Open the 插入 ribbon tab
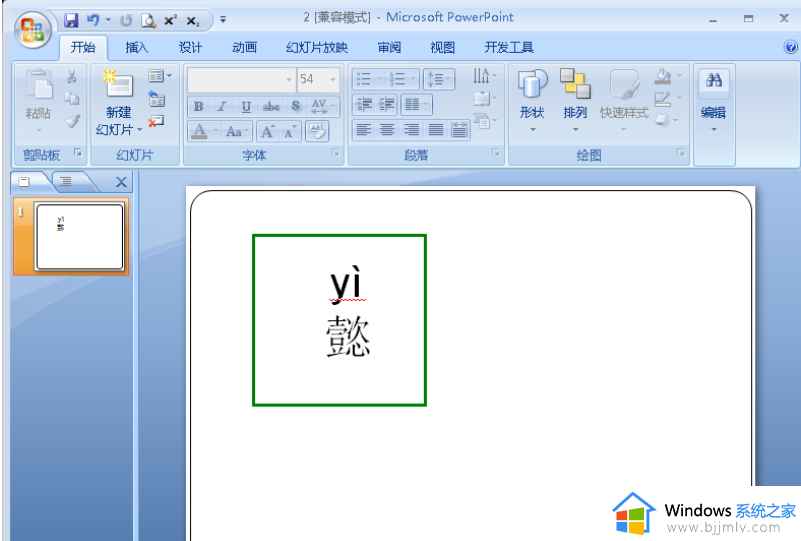The image size is (801, 541). [136, 48]
